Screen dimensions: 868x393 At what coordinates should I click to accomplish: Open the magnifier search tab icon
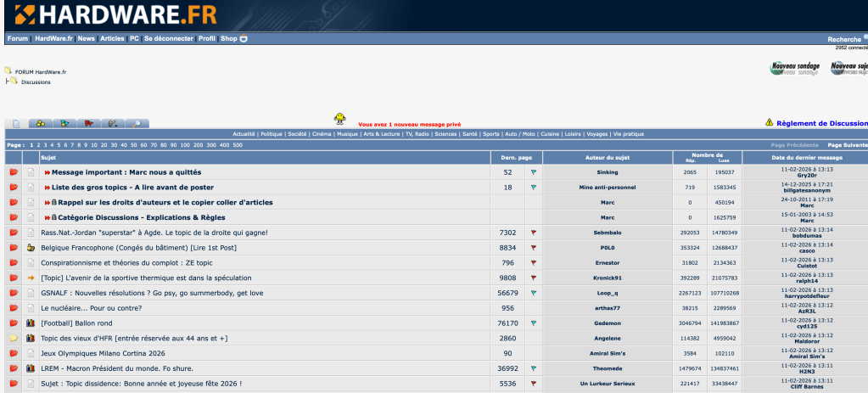coord(137,124)
